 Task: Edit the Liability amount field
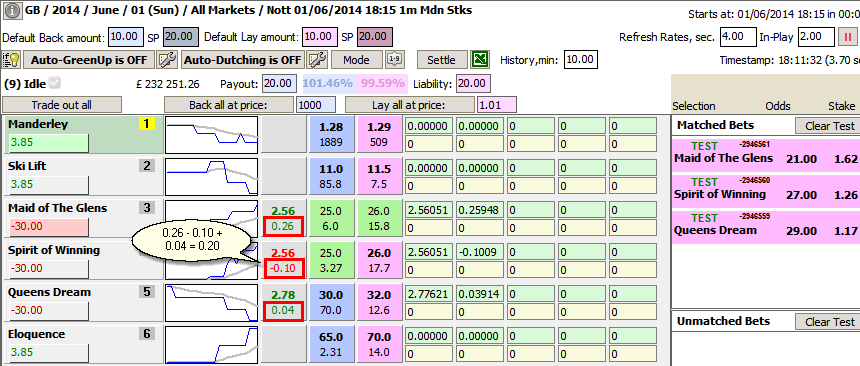pyautogui.click(x=473, y=84)
